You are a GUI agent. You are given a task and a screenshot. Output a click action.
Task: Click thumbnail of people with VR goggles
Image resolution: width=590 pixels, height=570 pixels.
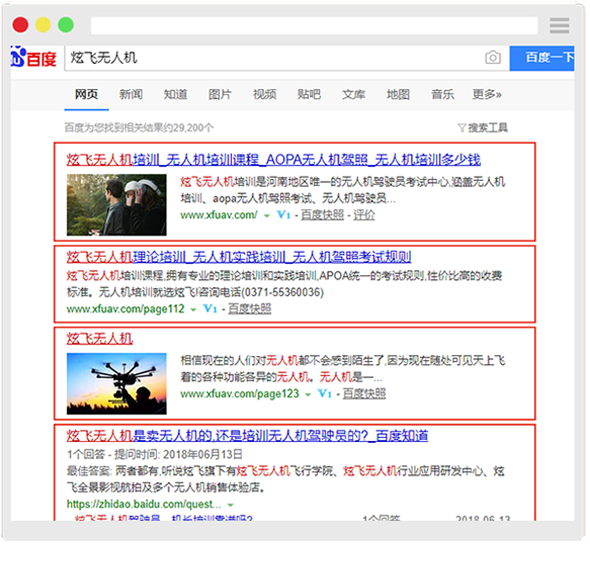tap(117, 205)
